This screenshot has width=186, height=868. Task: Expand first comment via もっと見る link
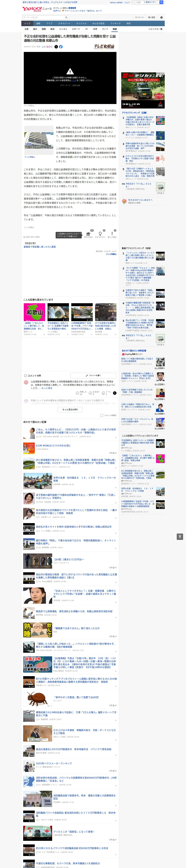(47, 388)
